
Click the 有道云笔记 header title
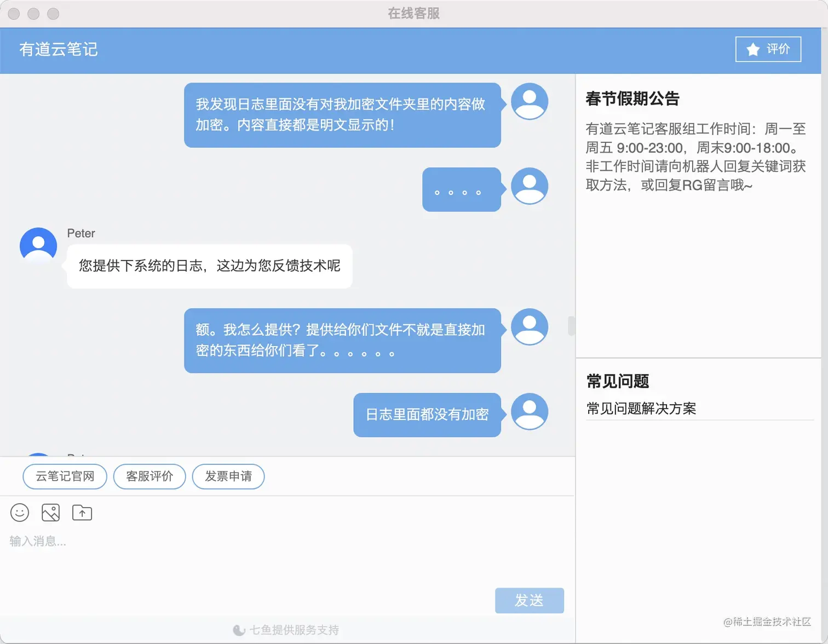(x=59, y=50)
